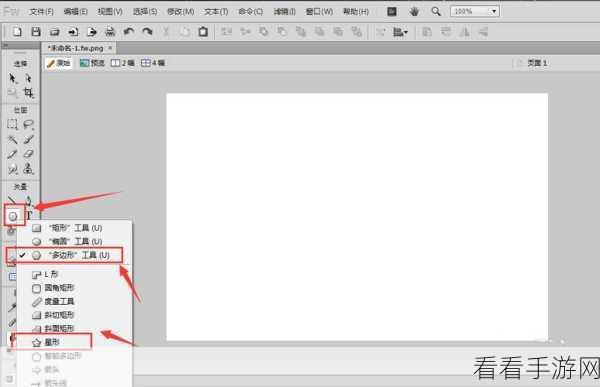Click the Import icon in main toolbar
The height and width of the screenshot is (387, 600).
pyautogui.click(x=73, y=32)
